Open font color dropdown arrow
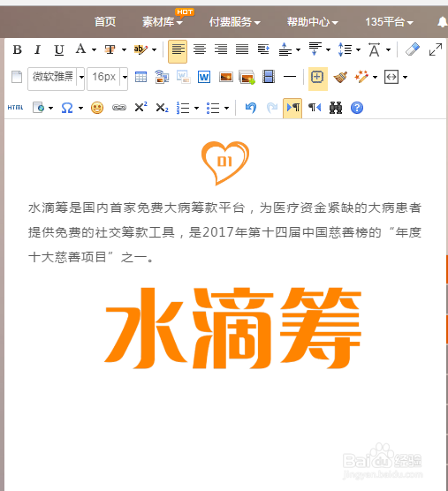Image resolution: width=448 pixels, height=491 pixels. pyautogui.click(x=94, y=50)
